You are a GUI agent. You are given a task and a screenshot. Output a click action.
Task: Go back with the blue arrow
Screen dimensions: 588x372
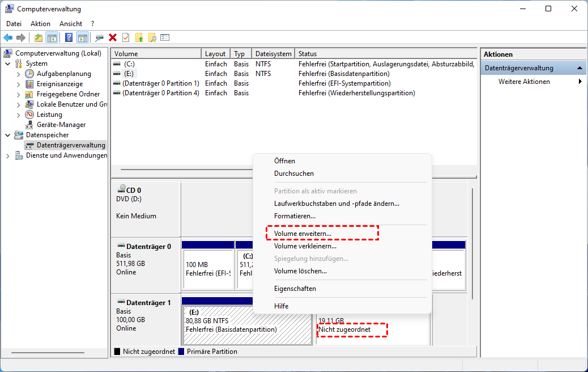tap(8, 37)
